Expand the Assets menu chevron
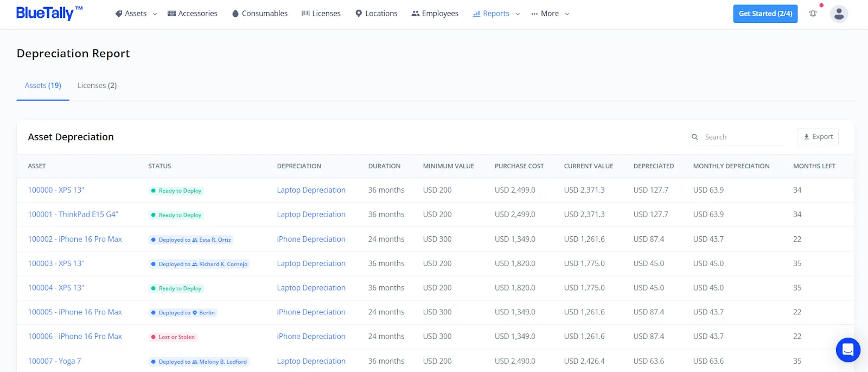 tap(155, 14)
